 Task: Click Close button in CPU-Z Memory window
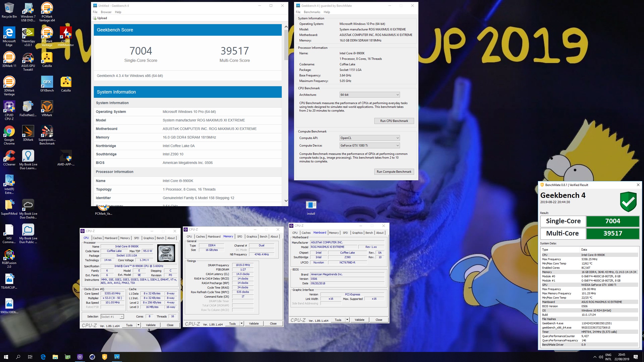273,324
